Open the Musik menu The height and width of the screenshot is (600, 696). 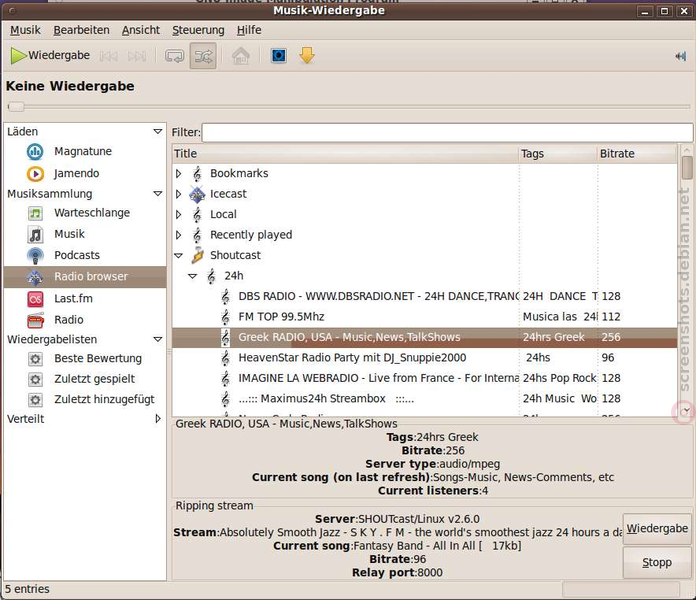point(25,30)
